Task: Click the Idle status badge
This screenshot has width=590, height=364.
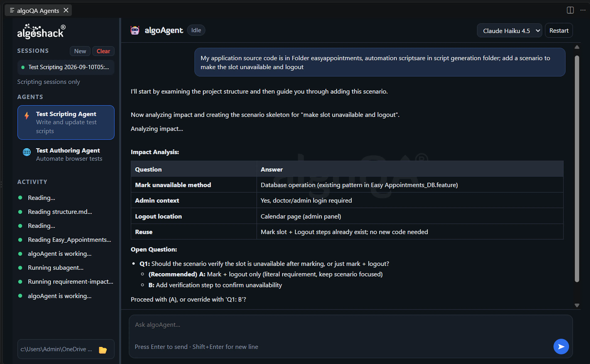Action: tap(196, 30)
